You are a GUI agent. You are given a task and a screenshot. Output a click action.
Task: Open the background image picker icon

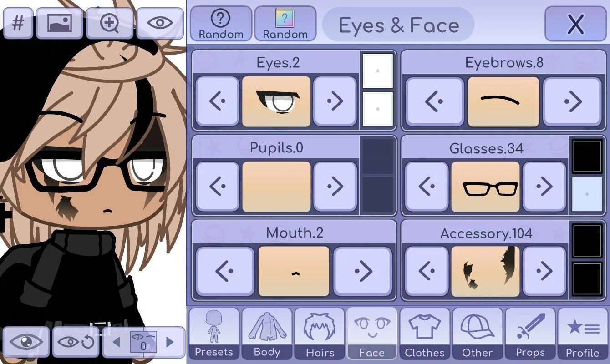click(x=60, y=23)
